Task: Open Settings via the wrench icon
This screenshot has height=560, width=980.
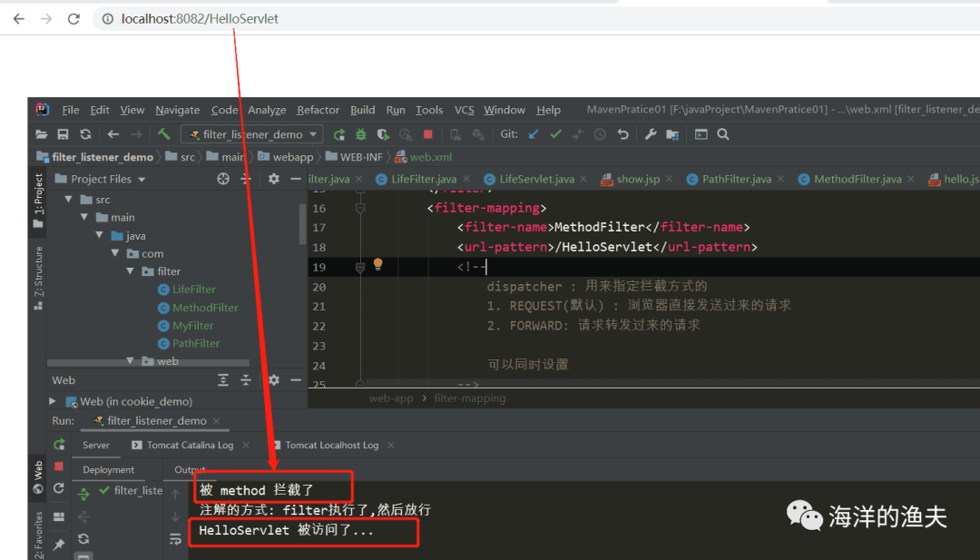Action: coord(651,134)
